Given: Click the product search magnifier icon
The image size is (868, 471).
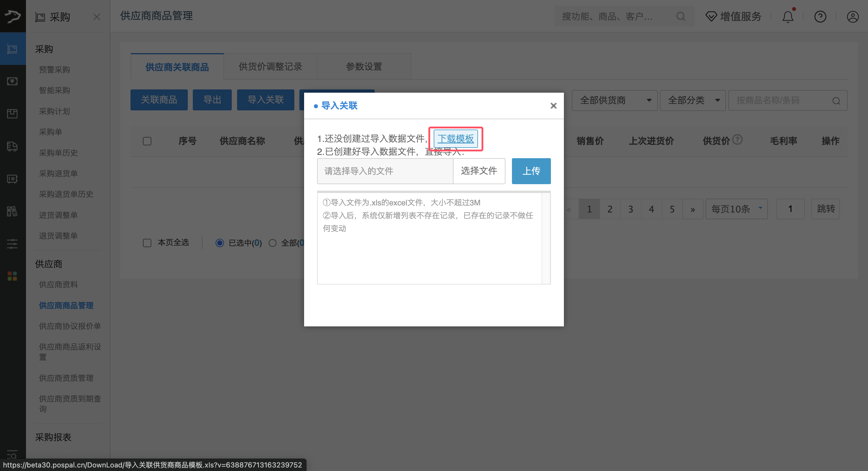Looking at the screenshot, I should point(836,101).
